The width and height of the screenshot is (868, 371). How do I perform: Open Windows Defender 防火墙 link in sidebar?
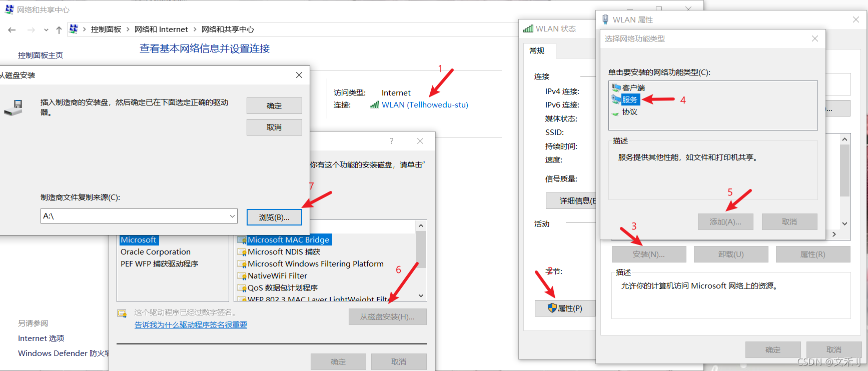point(63,353)
